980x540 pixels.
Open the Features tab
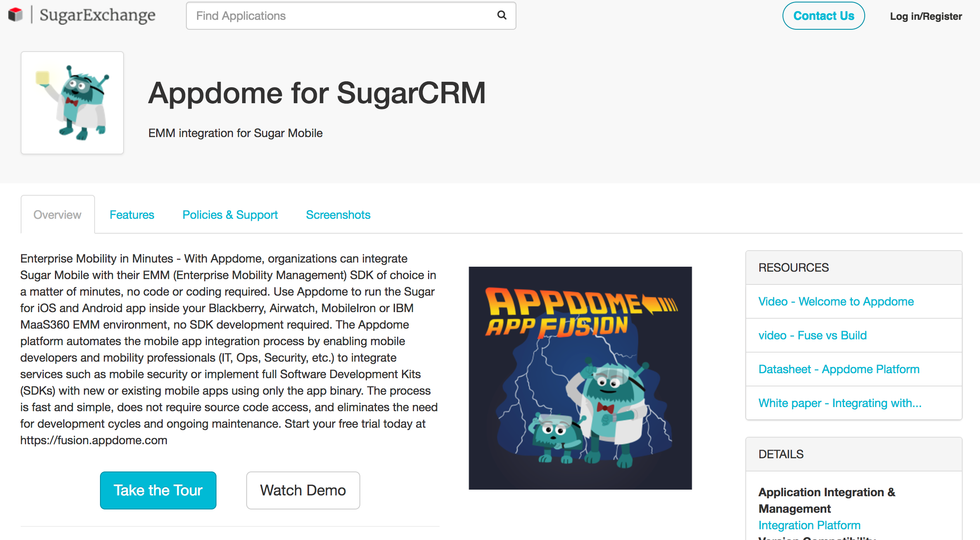132,214
